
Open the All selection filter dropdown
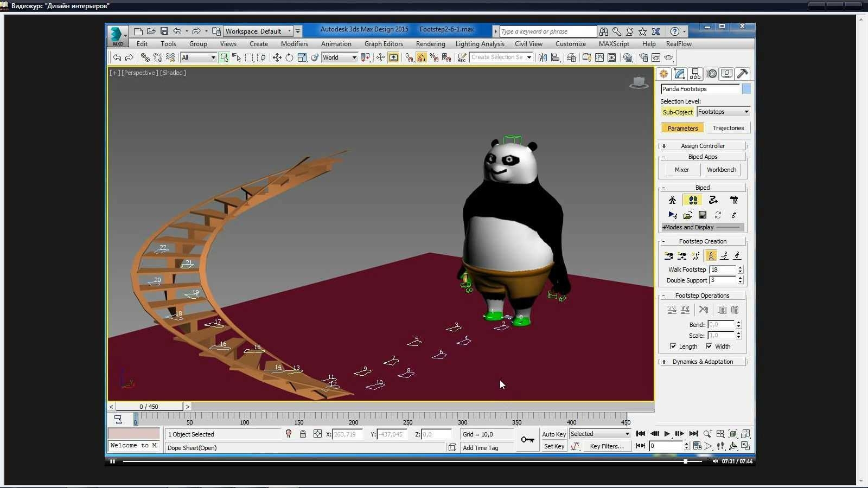(x=199, y=57)
